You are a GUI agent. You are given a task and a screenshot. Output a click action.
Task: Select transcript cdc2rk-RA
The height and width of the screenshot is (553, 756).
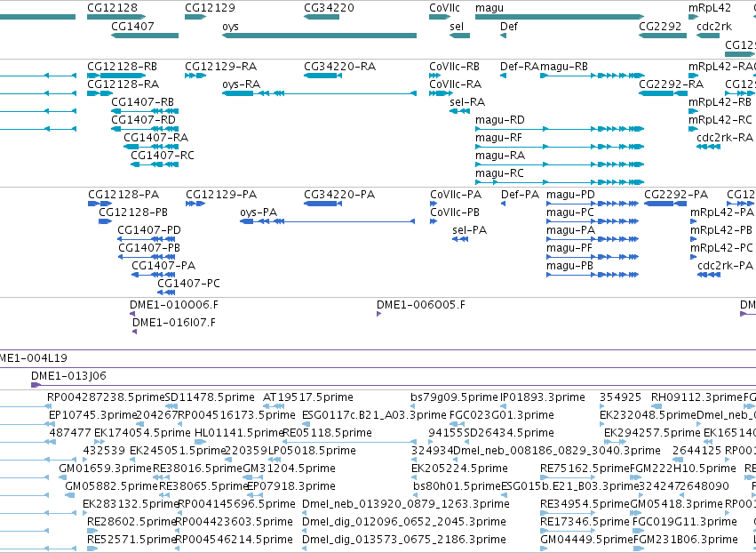725,138
